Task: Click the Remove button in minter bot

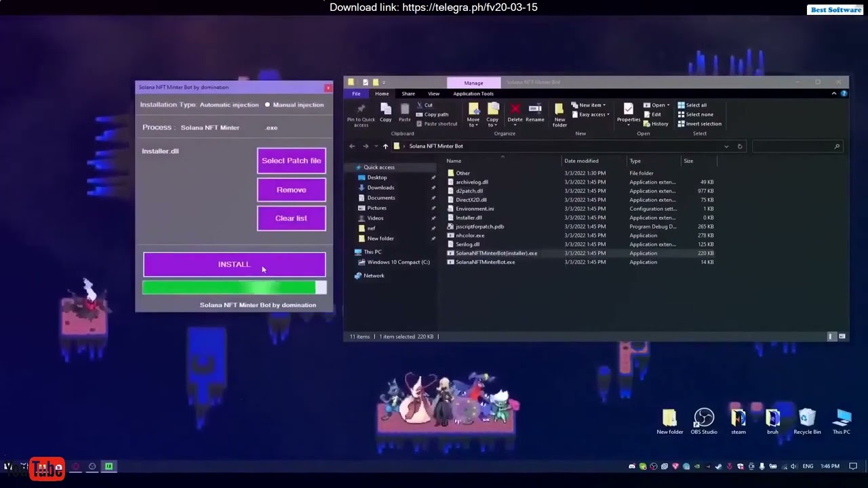Action: coord(292,190)
